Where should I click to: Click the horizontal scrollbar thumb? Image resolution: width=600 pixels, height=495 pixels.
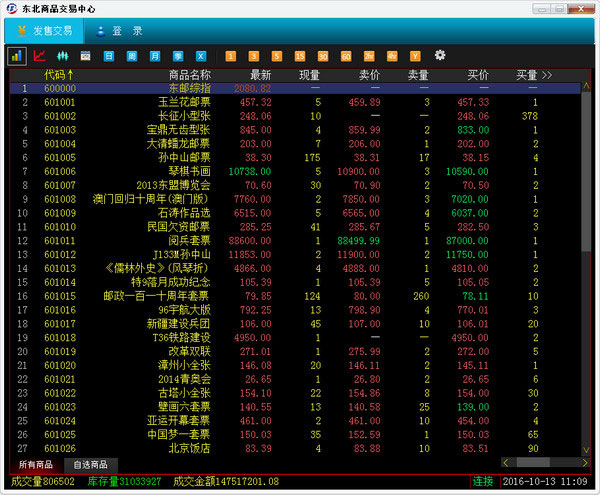(533, 463)
